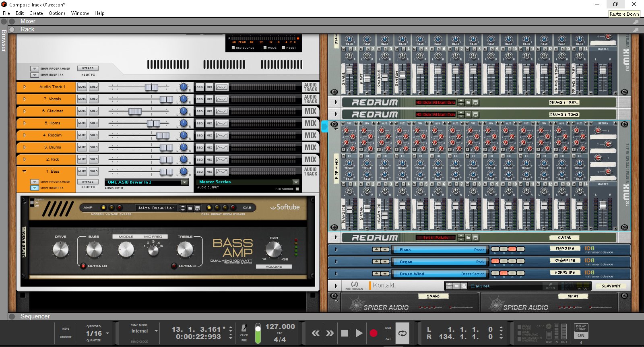Enable Rec Source checkbox on Bass track
Viewport: 644px width, 347px height.
[x=297, y=189]
